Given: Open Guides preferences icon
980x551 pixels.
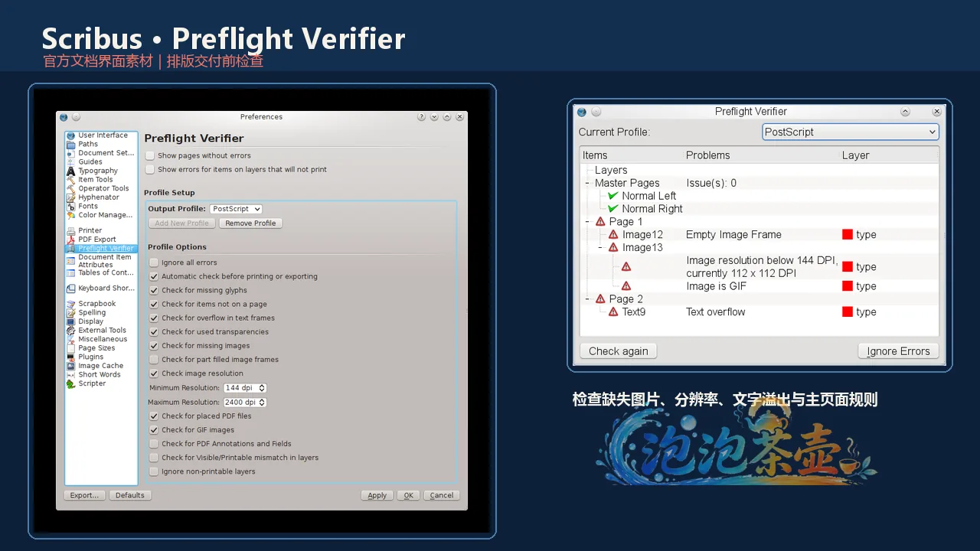Looking at the screenshot, I should pyautogui.click(x=71, y=161).
